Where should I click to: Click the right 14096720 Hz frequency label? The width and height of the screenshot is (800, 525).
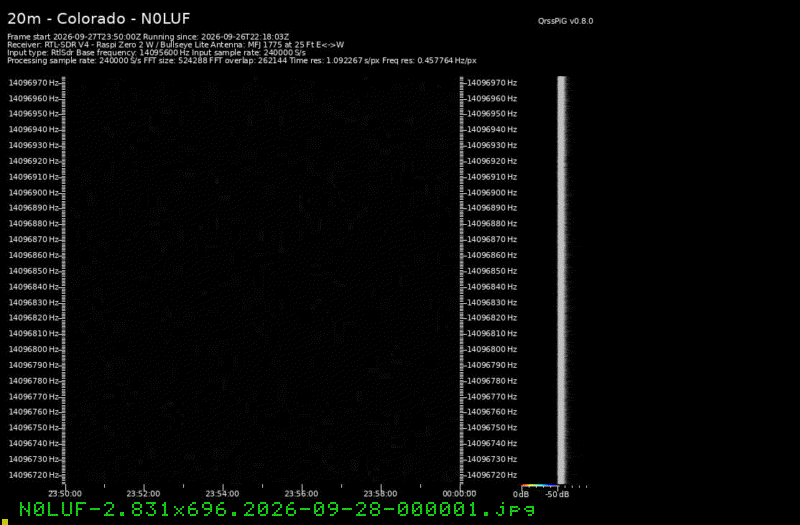coord(492,475)
